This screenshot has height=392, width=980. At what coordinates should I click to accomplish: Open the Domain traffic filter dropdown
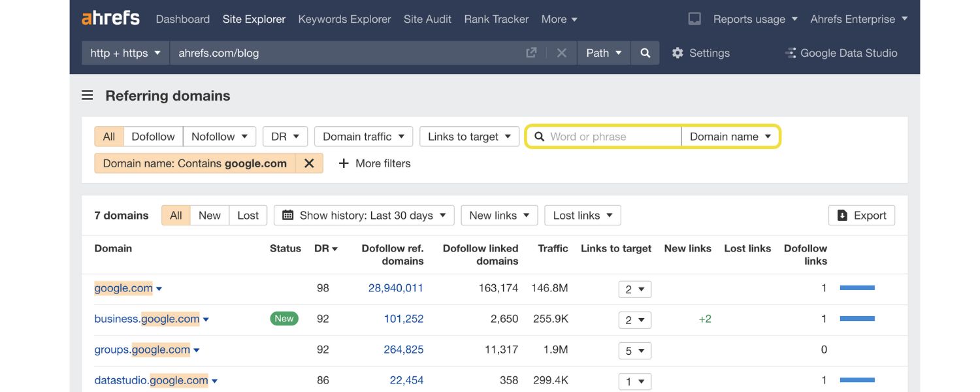(x=363, y=137)
